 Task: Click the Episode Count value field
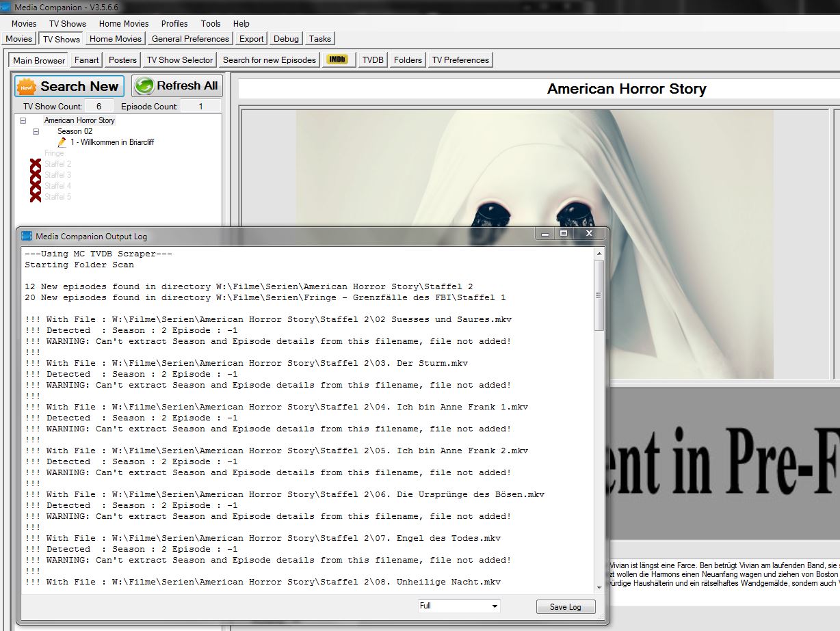pos(200,107)
